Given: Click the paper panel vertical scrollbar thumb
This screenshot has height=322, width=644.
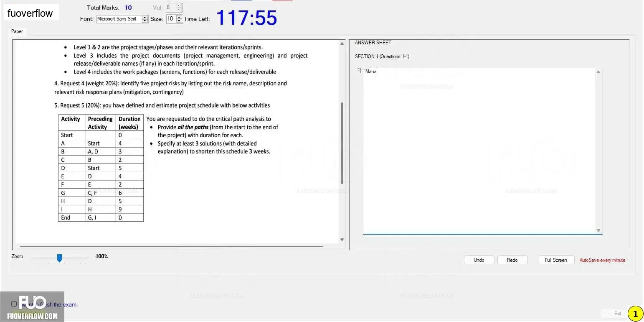Looking at the screenshot, I should pyautogui.click(x=342, y=143).
